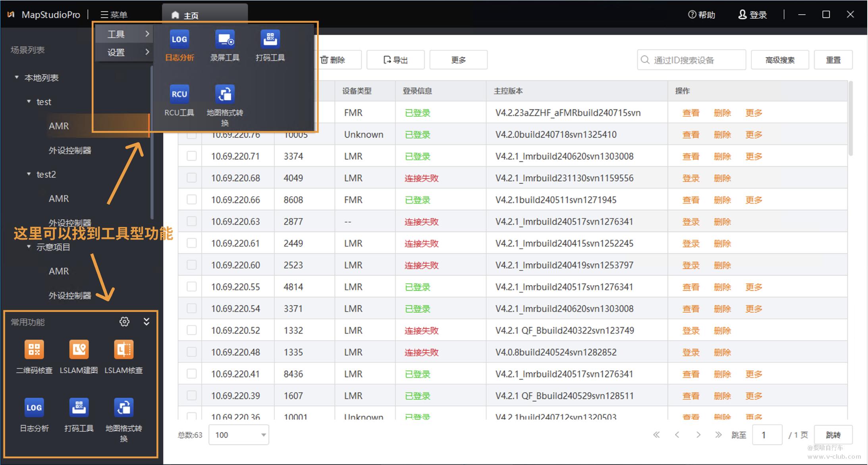Click the 重置 reset button
The image size is (868, 465).
tap(833, 60)
